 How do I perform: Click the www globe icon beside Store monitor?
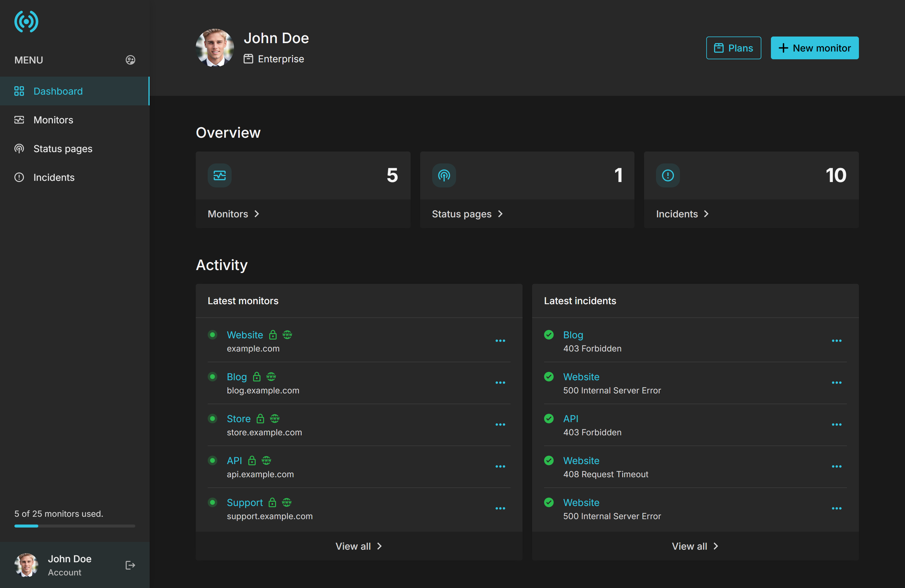(x=274, y=419)
